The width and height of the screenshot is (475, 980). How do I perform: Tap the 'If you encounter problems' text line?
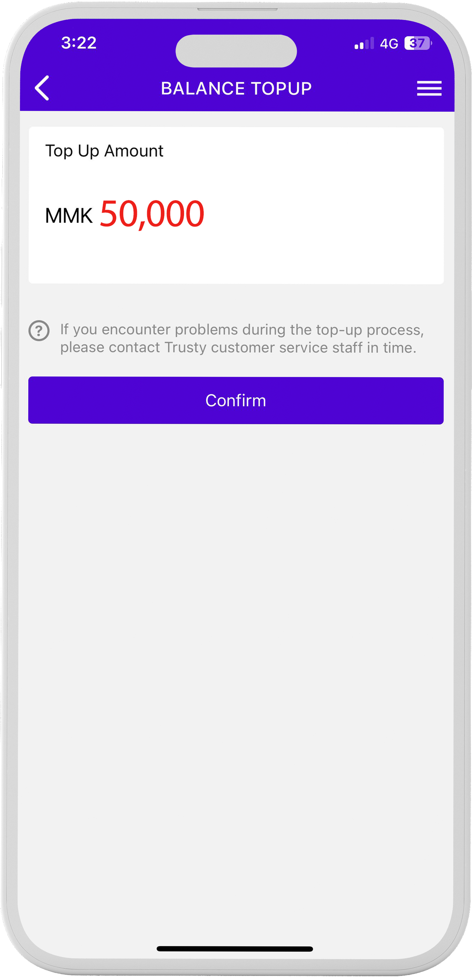[x=242, y=330]
